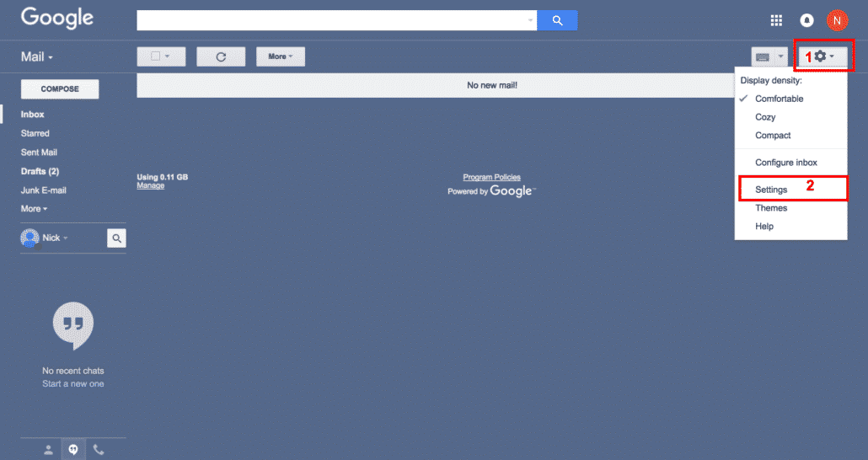Click the Hangouts quote bubble graphic
Viewport: 868px width, 460px height.
pos(73,325)
